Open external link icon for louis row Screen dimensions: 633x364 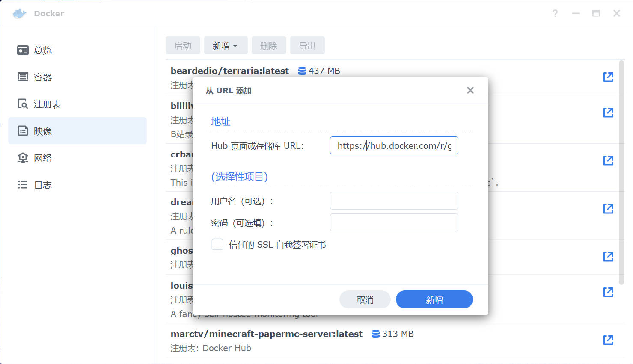[x=608, y=292]
